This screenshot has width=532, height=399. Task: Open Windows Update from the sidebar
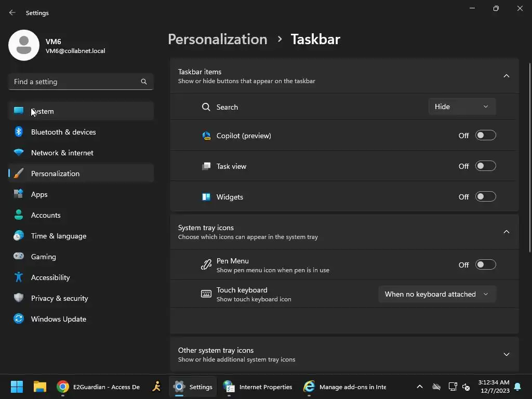point(58,319)
